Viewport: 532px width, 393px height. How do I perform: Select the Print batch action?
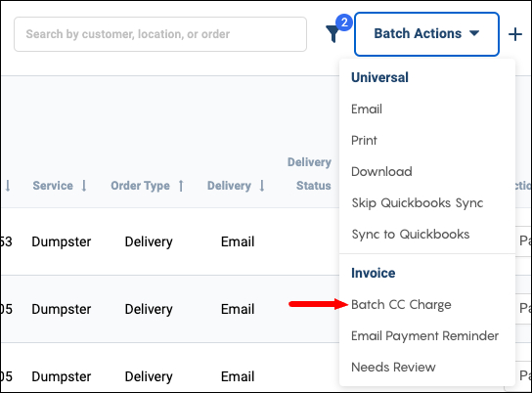coord(364,140)
